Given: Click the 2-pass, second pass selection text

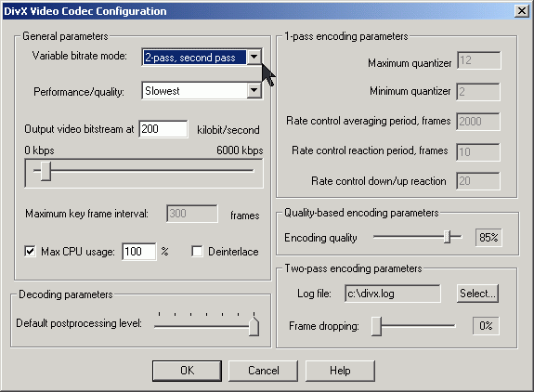Looking at the screenshot, I should 190,58.
